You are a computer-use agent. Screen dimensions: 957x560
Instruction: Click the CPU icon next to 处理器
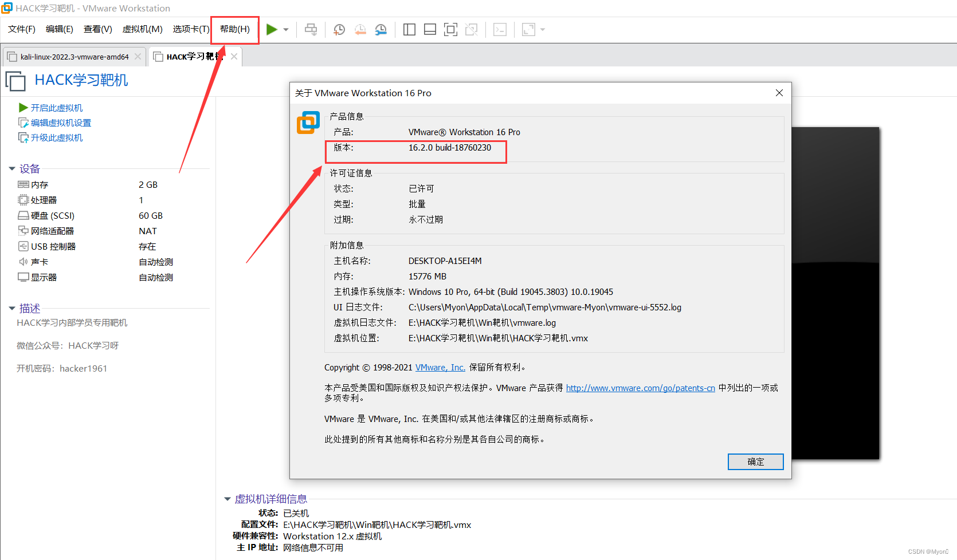tap(23, 200)
